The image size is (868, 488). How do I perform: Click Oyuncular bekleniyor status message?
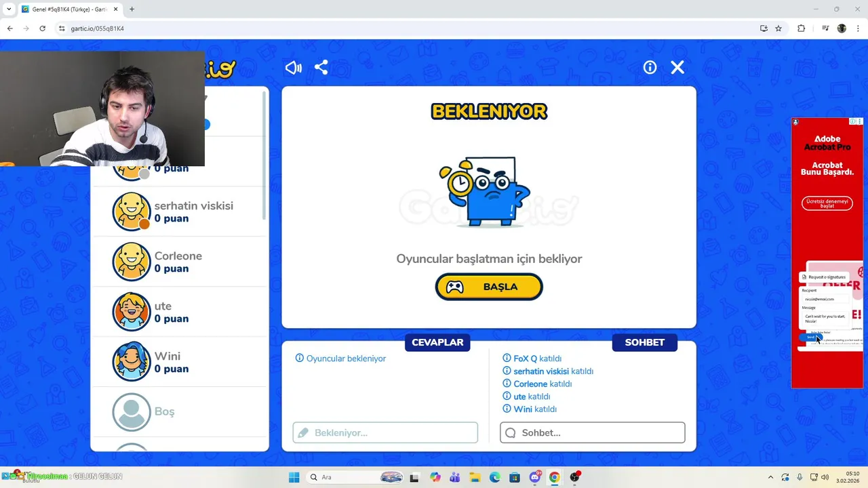pyautogui.click(x=340, y=359)
